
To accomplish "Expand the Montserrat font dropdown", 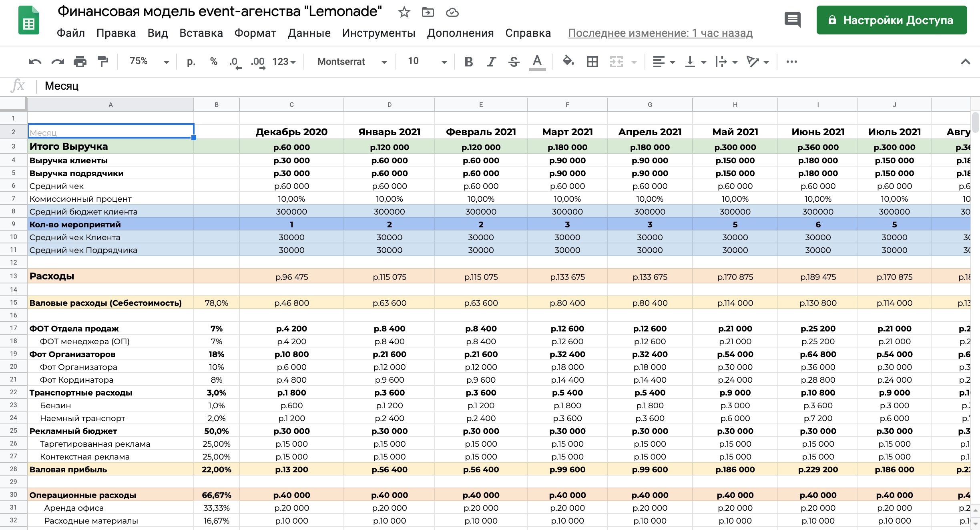I will tap(351, 62).
